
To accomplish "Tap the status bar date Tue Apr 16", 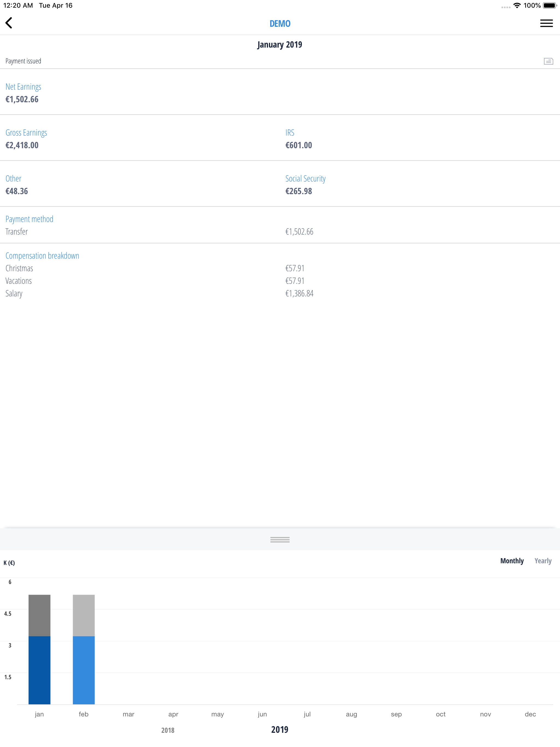I will [56, 5].
